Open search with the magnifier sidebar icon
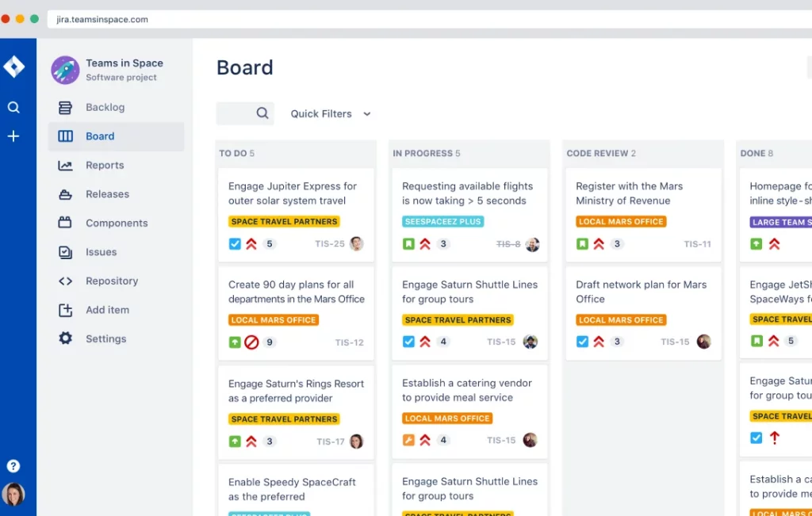The image size is (812, 516). [13, 107]
